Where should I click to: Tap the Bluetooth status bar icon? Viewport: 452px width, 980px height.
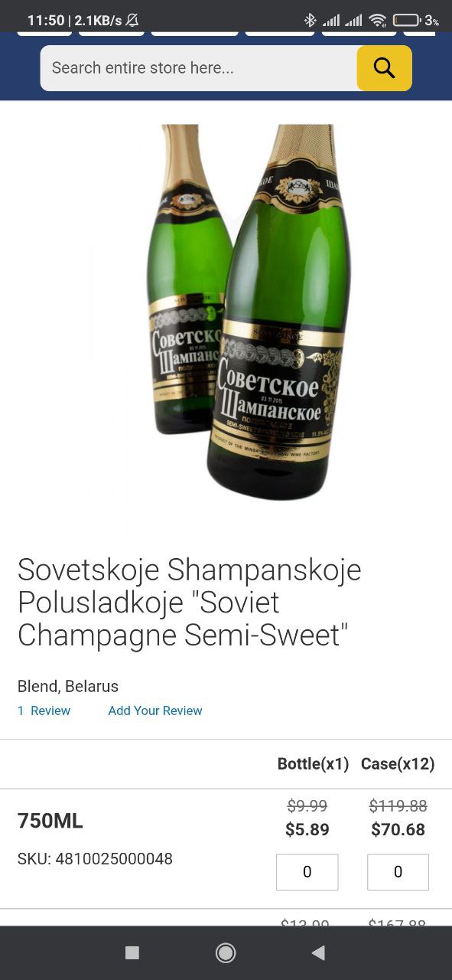[310, 21]
